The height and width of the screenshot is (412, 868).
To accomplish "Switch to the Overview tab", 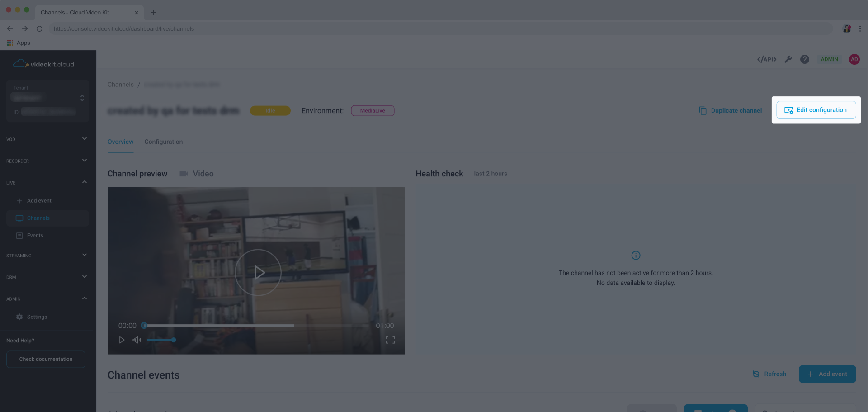I will click(120, 142).
